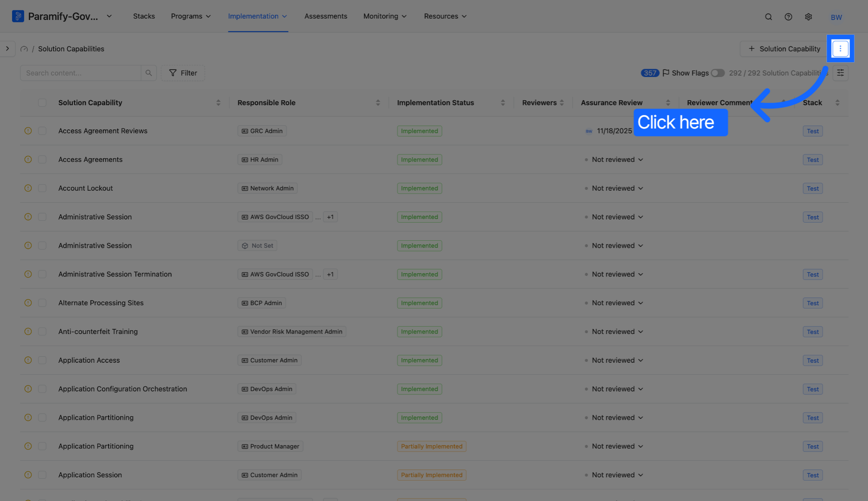Click the warning icon for Alternate Processing Sites

tap(28, 303)
